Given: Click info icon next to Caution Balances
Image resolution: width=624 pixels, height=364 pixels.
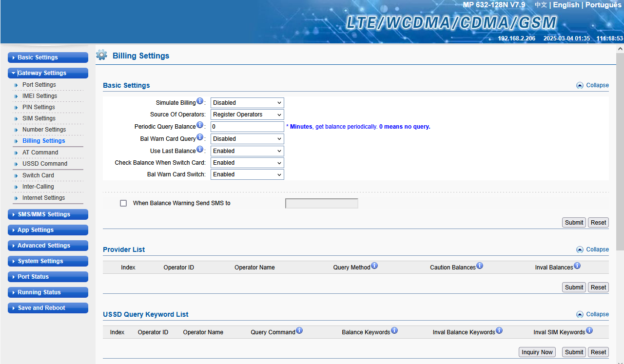Looking at the screenshot, I should tap(479, 266).
